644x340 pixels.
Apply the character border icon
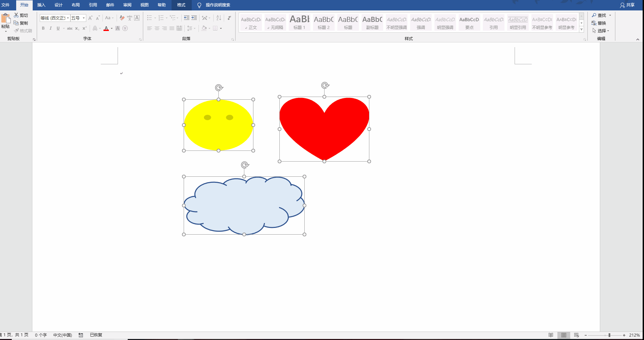137,18
